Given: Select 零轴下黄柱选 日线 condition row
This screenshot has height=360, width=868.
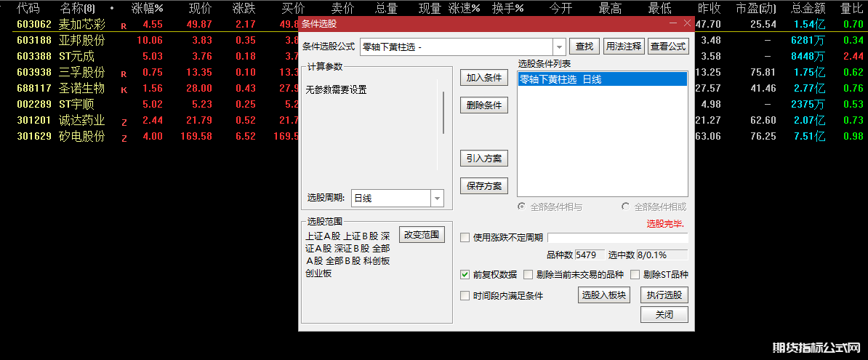Looking at the screenshot, I should pyautogui.click(x=602, y=79).
